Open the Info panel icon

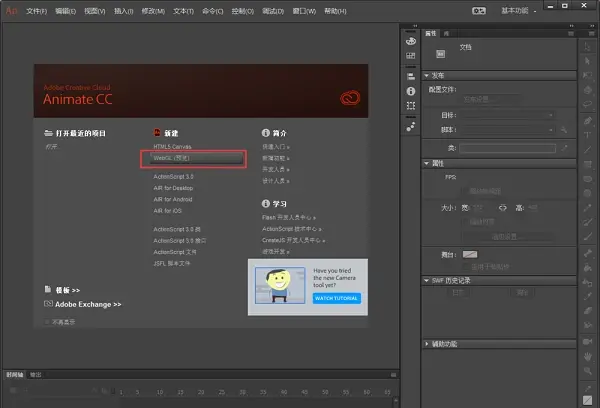410,91
